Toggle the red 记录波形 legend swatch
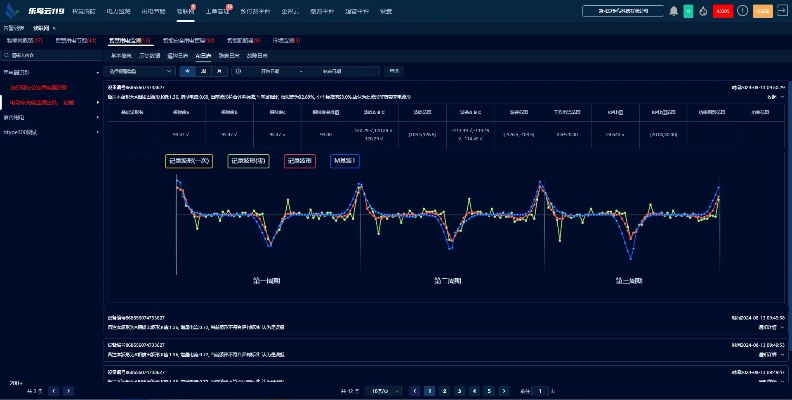 pyautogui.click(x=300, y=160)
